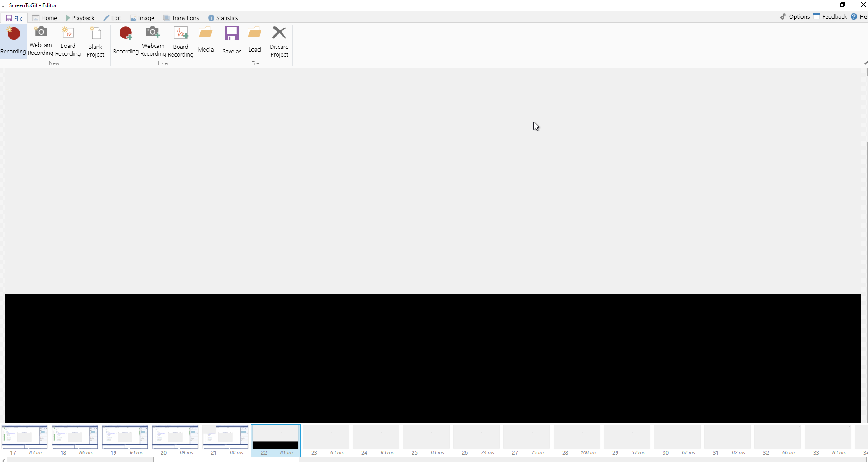
Task: Start a new screen Recording
Action: coord(13,40)
